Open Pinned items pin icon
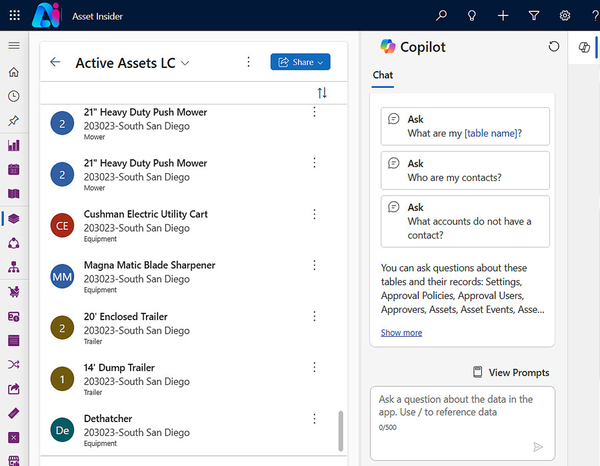The height and width of the screenshot is (466, 600). click(14, 121)
